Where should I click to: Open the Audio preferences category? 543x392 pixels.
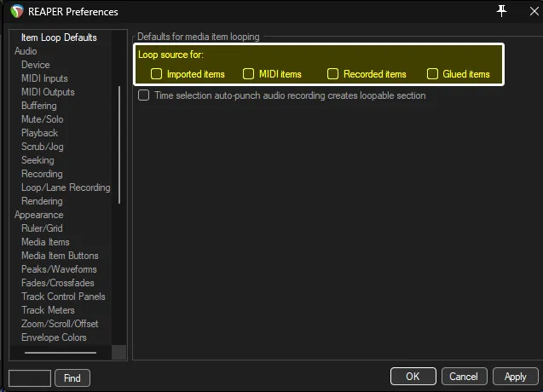pyautogui.click(x=26, y=51)
